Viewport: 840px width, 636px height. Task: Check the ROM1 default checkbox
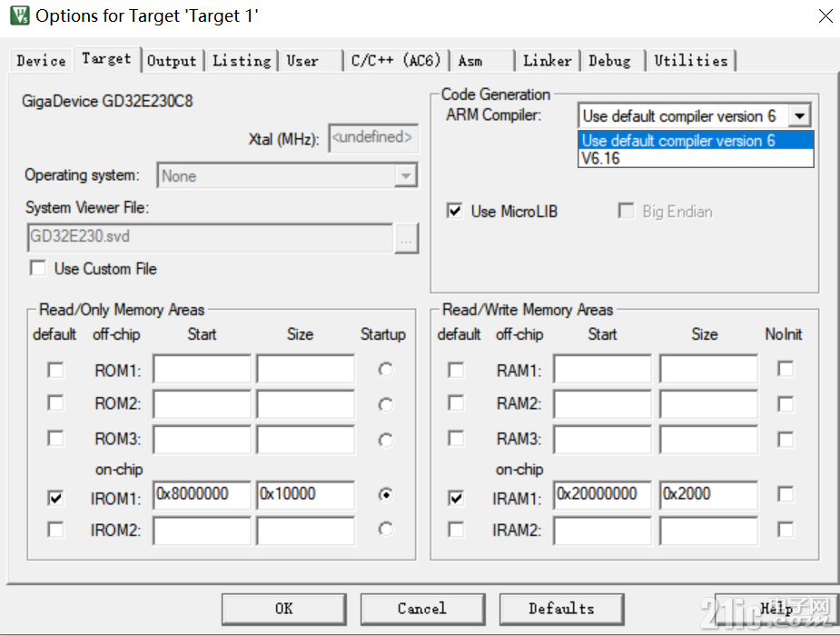tap(55, 370)
